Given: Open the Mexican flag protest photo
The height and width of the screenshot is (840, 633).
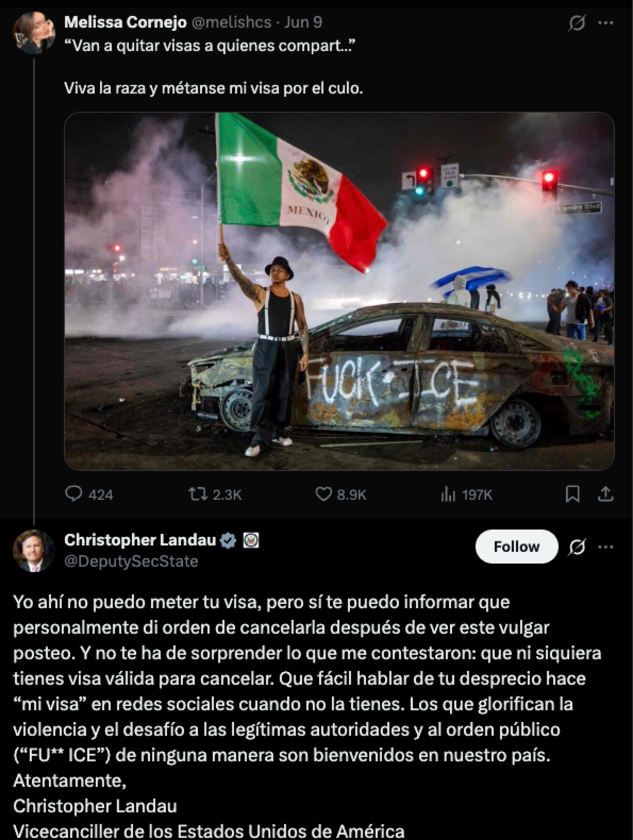Looking at the screenshot, I should (339, 291).
